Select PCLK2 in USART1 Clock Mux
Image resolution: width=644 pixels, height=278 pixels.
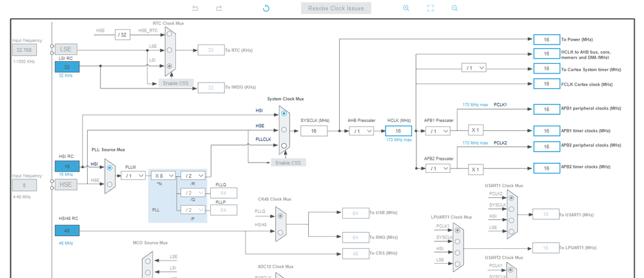pos(511,198)
